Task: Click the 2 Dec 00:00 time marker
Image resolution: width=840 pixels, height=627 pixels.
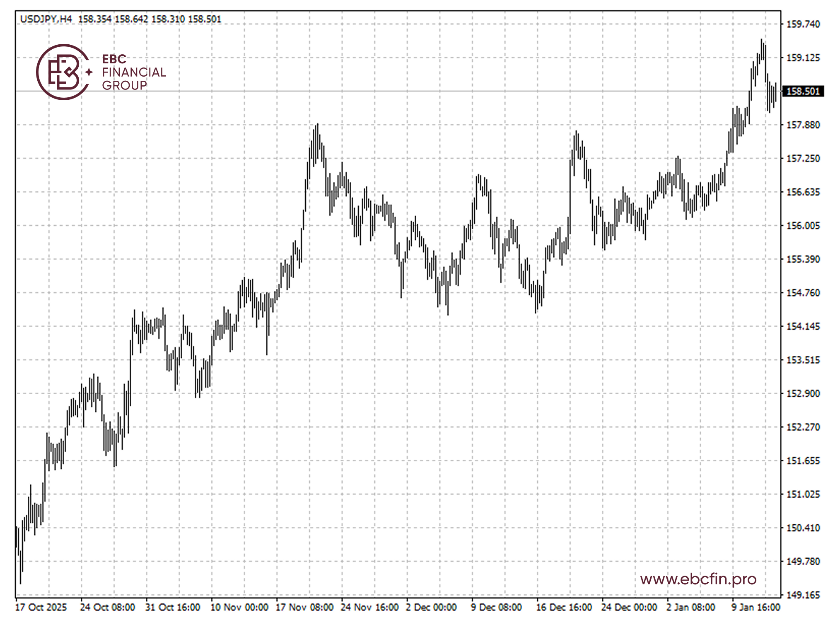Action: coord(431,607)
